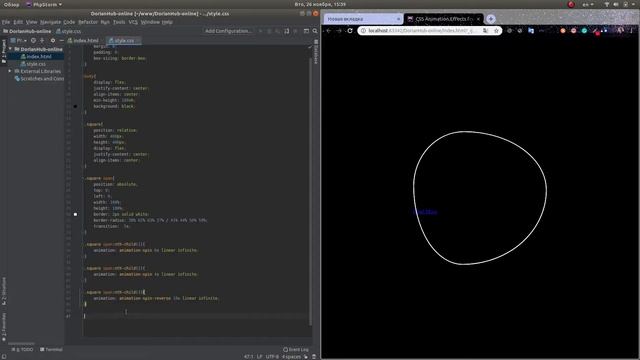Reload the browser page
Image resolution: width=640 pixels, height=360 pixels.
[350, 31]
